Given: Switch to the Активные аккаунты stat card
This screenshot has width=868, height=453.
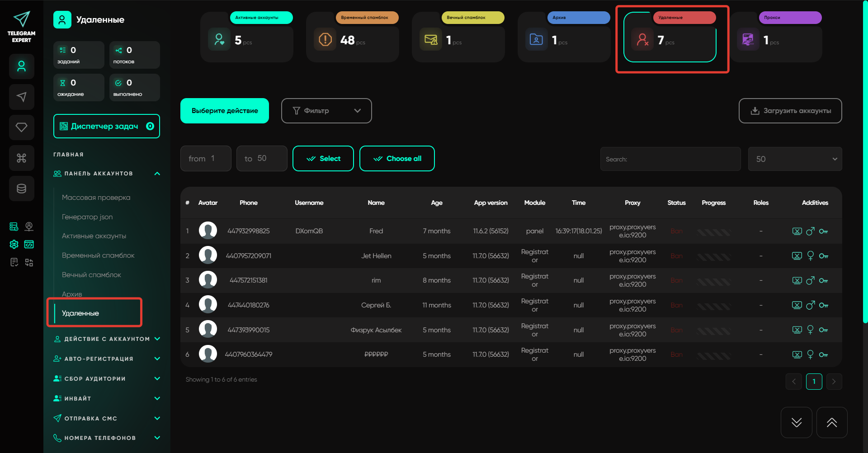Looking at the screenshot, I should coord(247,37).
